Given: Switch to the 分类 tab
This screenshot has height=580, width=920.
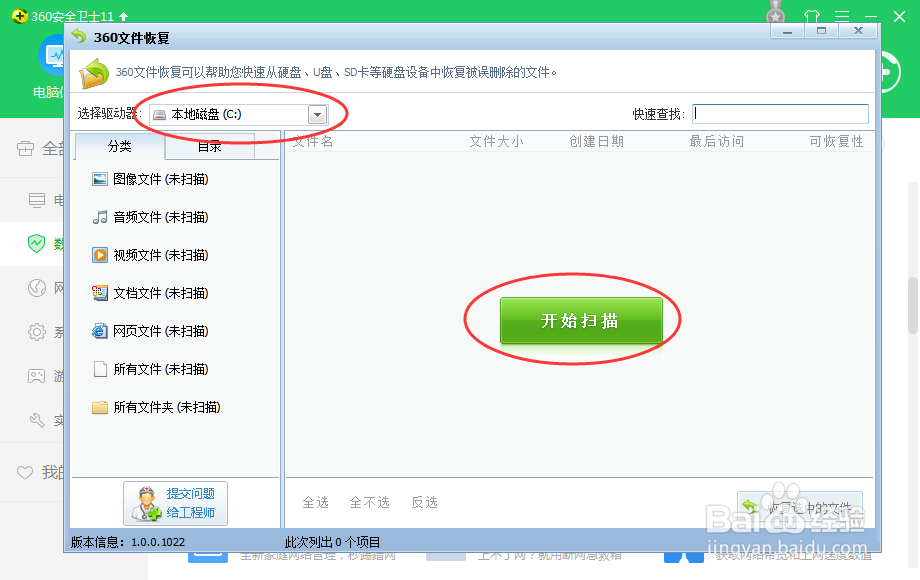Looking at the screenshot, I should [120, 146].
